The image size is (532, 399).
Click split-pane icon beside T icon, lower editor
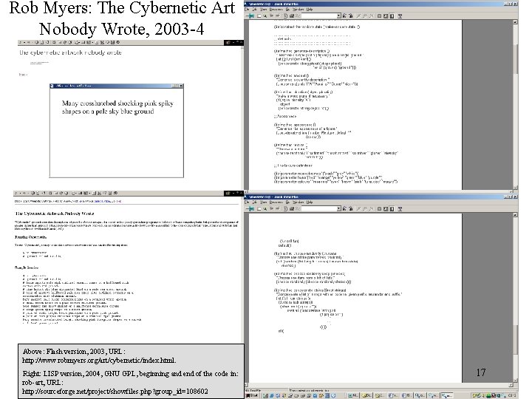[x=392, y=208]
